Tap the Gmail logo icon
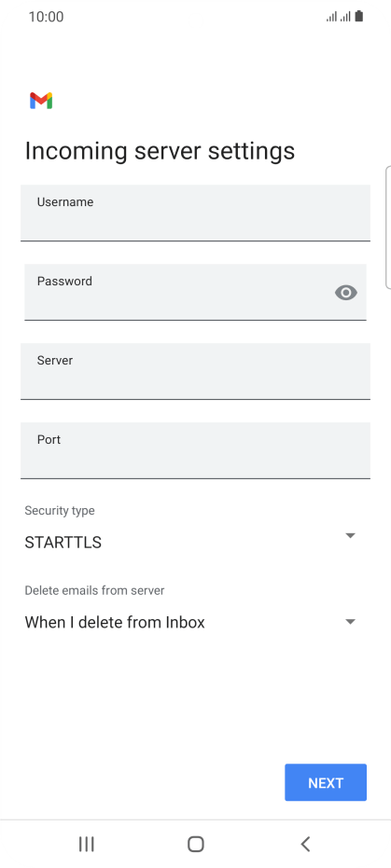The image size is (391, 868). 41,100
